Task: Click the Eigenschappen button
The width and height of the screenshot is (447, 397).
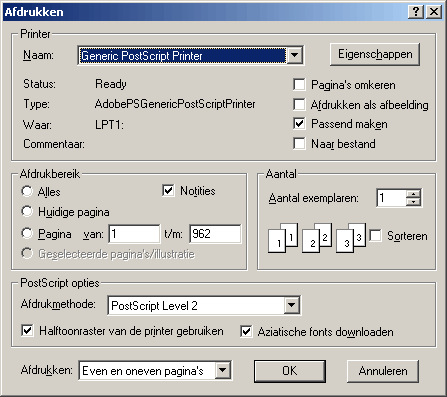Action: (x=375, y=54)
